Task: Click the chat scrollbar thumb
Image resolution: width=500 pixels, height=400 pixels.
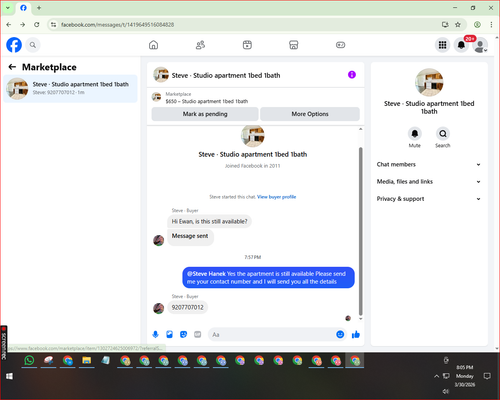Action: coord(360,231)
